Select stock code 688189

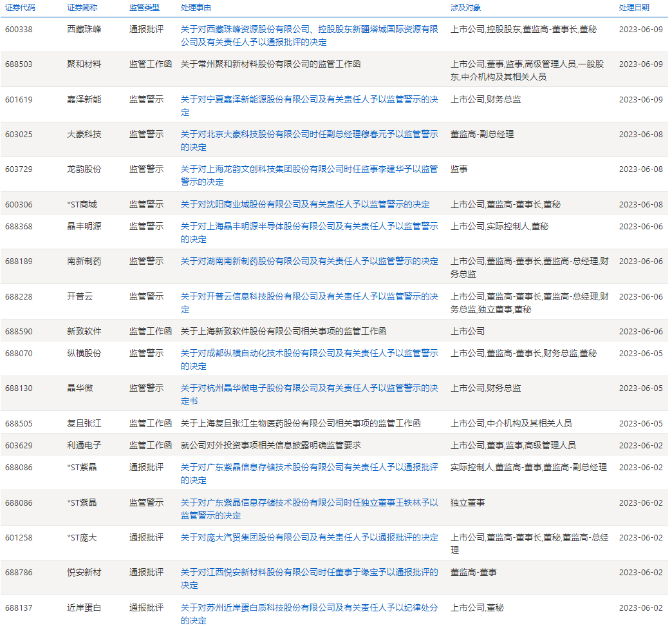coord(19,261)
